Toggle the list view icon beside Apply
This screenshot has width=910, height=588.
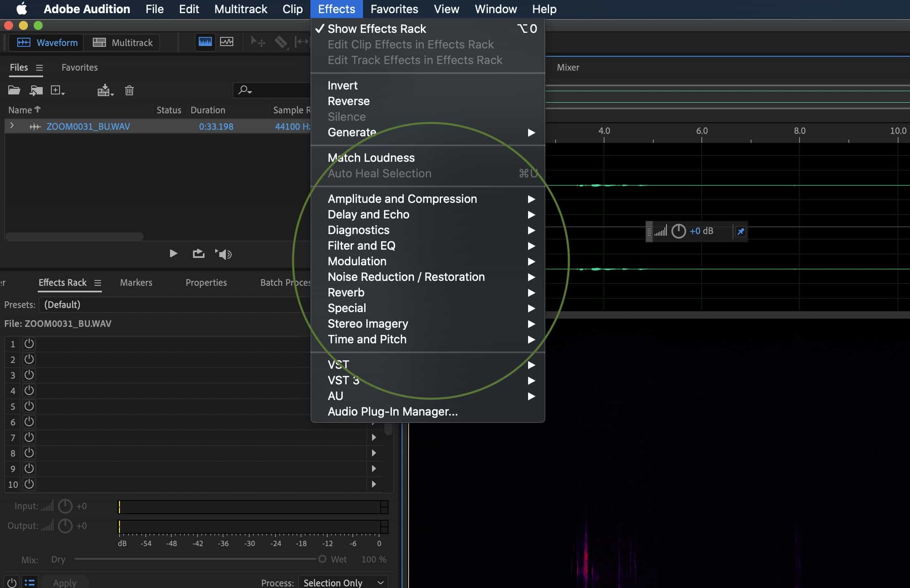click(x=30, y=582)
